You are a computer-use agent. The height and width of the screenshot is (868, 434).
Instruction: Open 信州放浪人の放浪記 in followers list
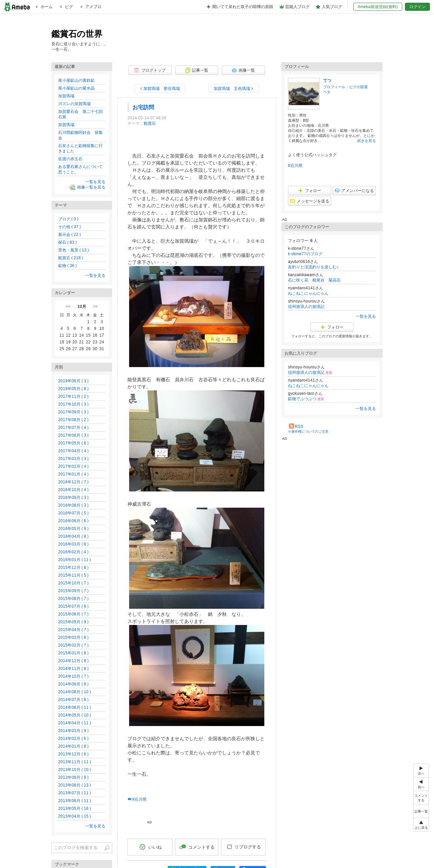[306, 307]
